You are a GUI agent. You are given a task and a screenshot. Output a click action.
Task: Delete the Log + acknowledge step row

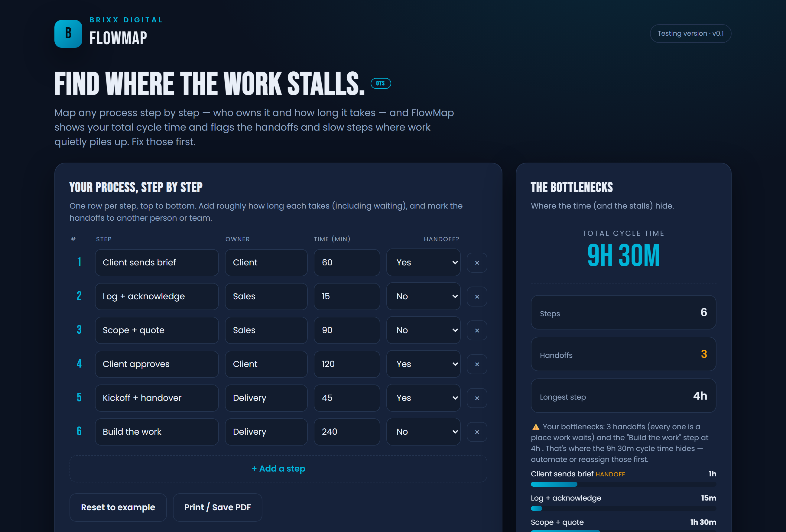476,297
